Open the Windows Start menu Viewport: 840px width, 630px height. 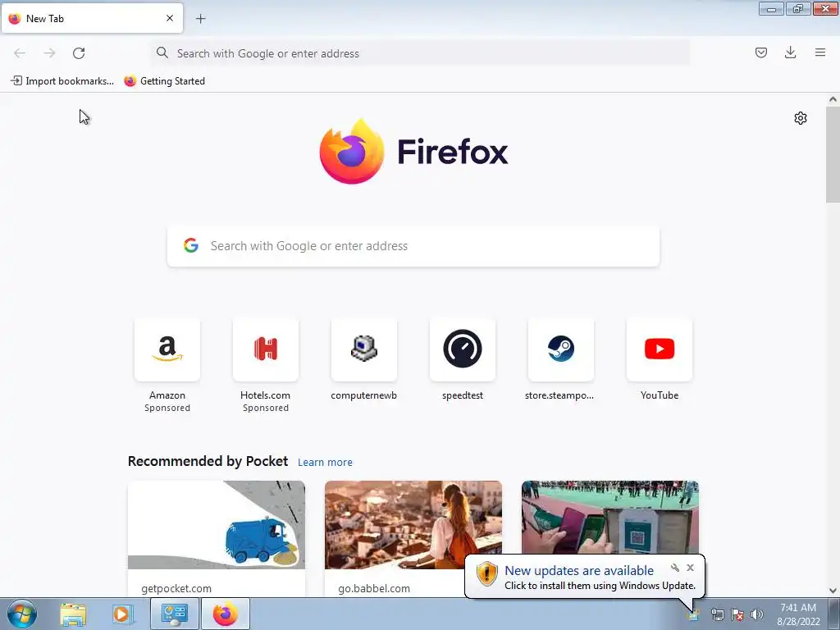tap(21, 614)
